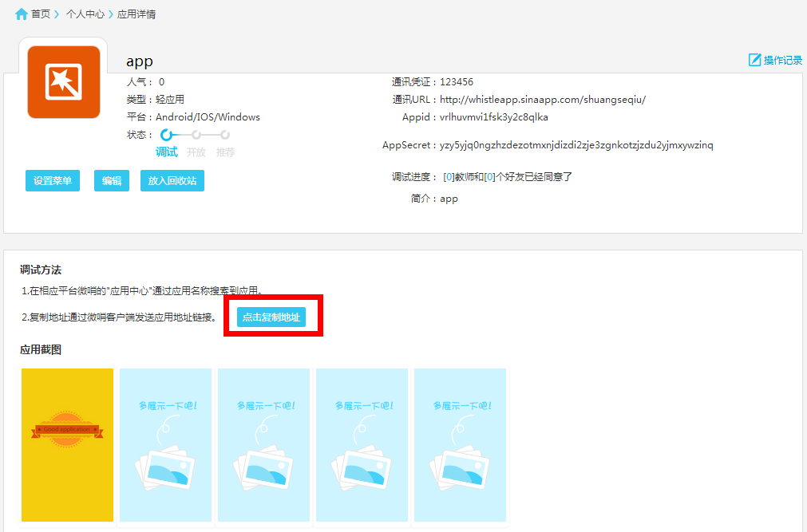Click the 操作记录 edit icon
This screenshot has width=807, height=532.
point(754,60)
